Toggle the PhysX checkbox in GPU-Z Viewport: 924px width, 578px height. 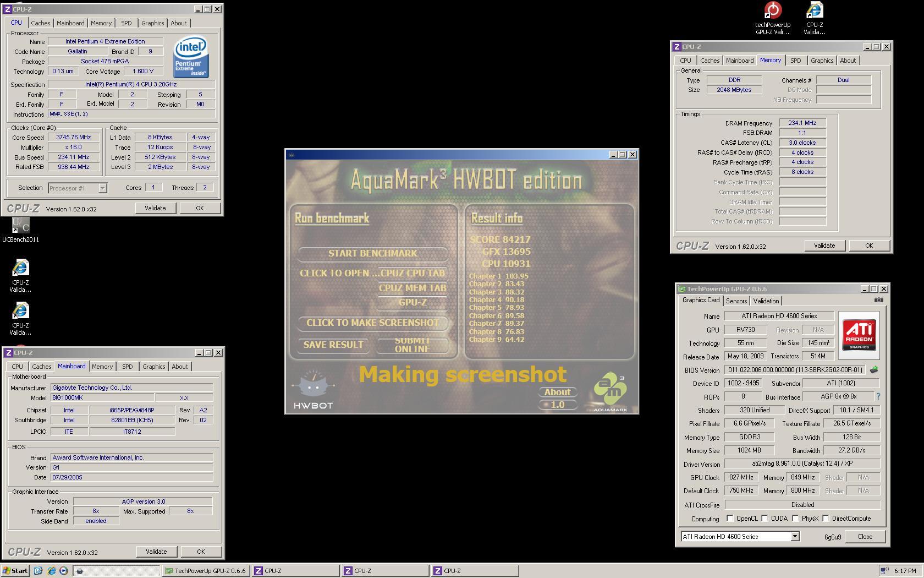tap(795, 519)
